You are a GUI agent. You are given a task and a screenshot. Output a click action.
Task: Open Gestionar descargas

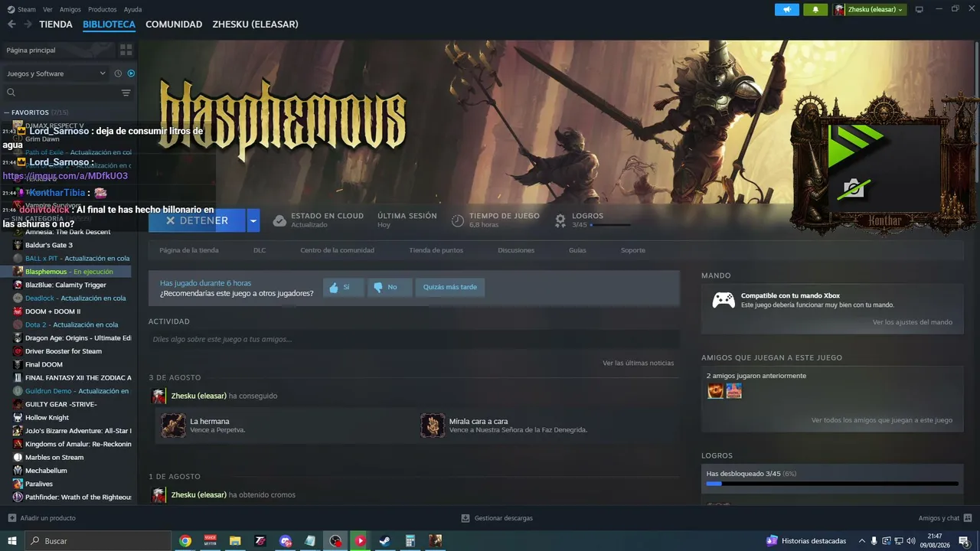[497, 518]
